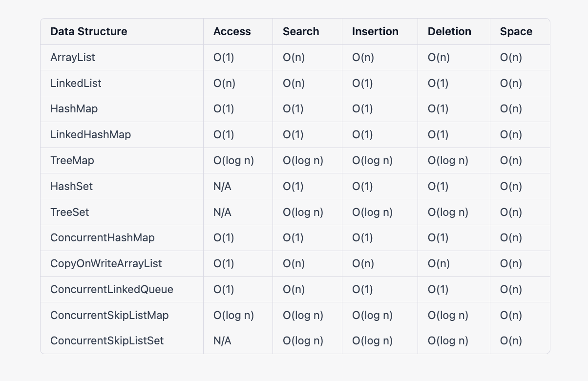The height and width of the screenshot is (381, 588).
Task: Click the Insertion column header
Action: point(375,32)
